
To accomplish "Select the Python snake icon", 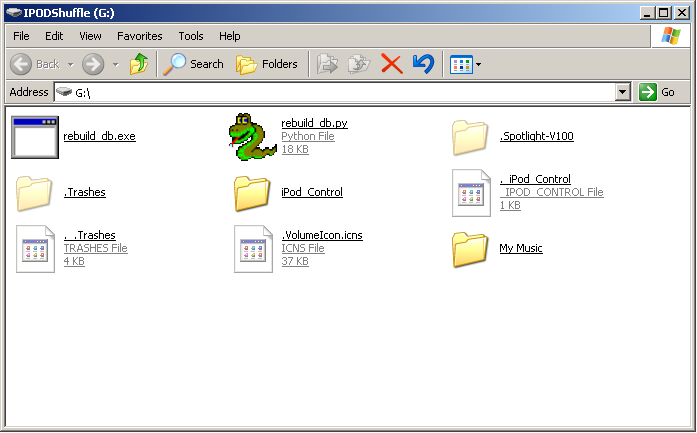I will tap(252, 136).
